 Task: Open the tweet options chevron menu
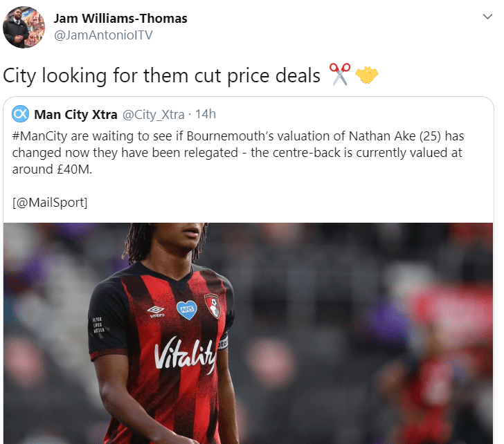click(x=487, y=17)
